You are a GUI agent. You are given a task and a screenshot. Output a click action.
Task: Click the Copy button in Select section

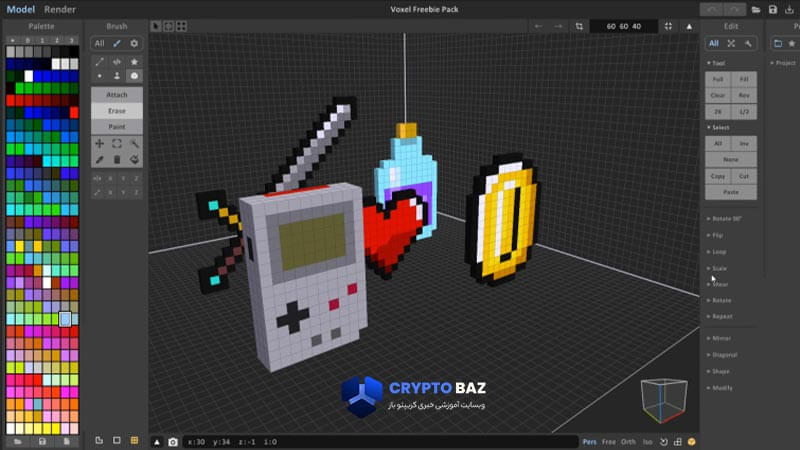[718, 176]
